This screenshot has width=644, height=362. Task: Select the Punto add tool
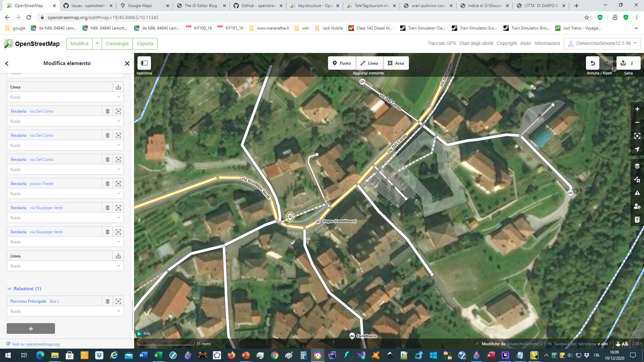tap(342, 63)
